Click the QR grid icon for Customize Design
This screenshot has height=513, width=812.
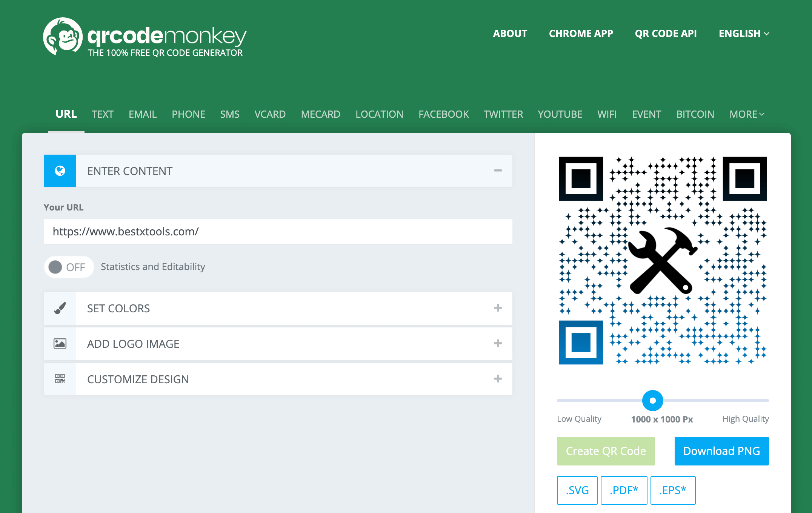pos(60,379)
